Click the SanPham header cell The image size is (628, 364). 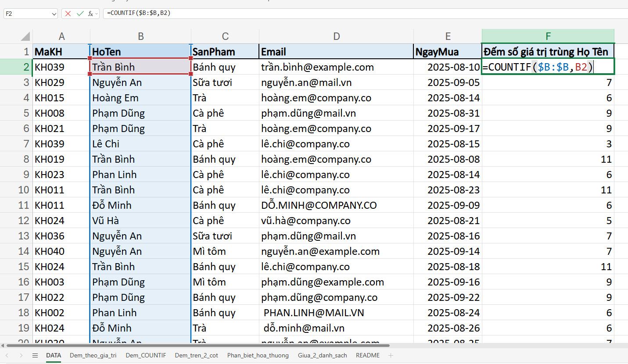(x=225, y=52)
